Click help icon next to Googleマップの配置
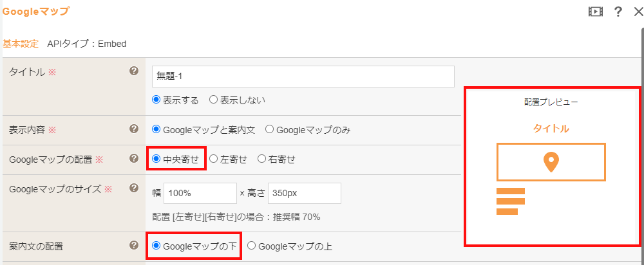 pos(133,158)
